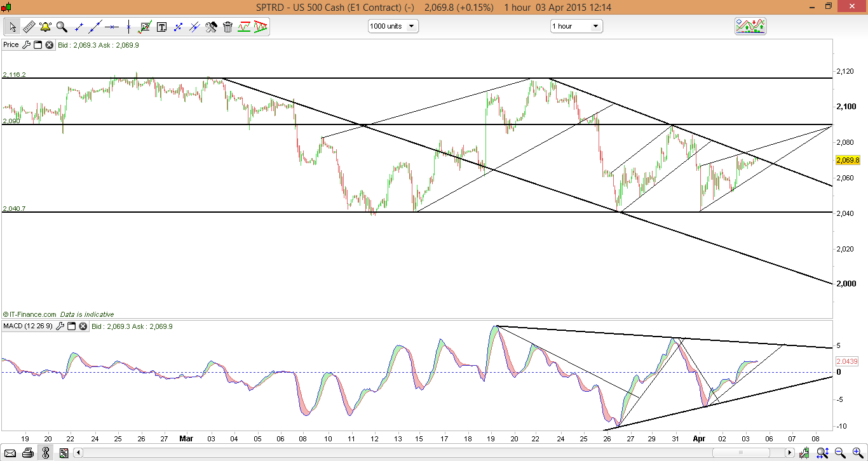868x461 pixels.
Task: Open MACD (12 26 9) settings wrench
Action: (60, 326)
